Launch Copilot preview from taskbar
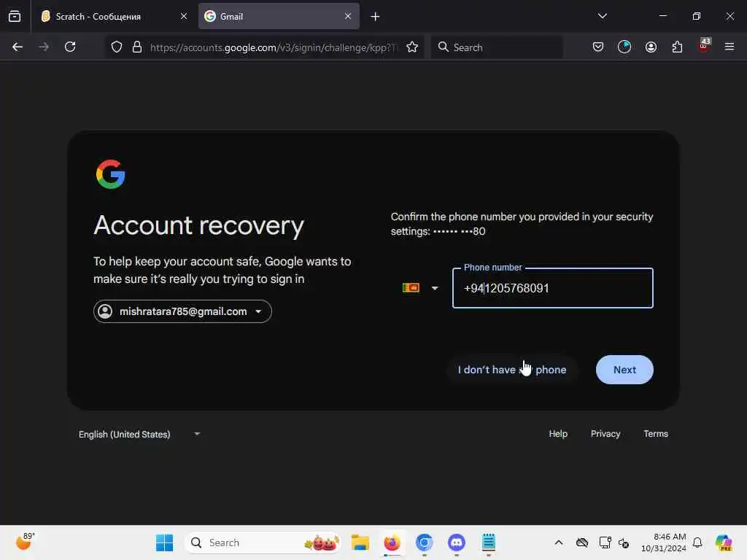747x560 pixels. click(724, 542)
